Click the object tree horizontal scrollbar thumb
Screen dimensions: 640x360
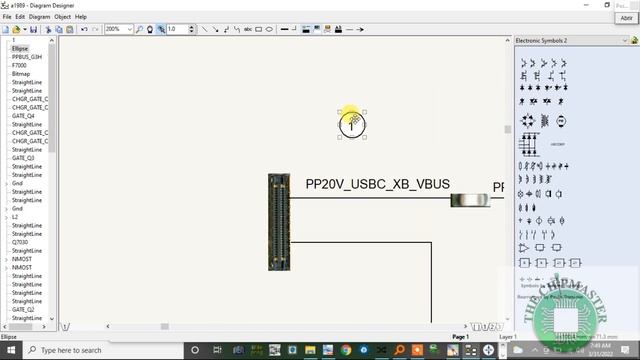[x=20, y=327]
